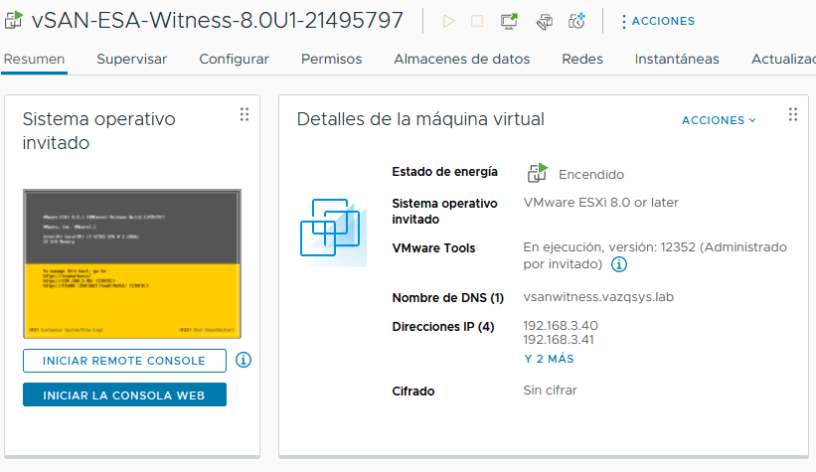Select the Instantáneas tab
The width and height of the screenshot is (816, 472).
pos(677,59)
